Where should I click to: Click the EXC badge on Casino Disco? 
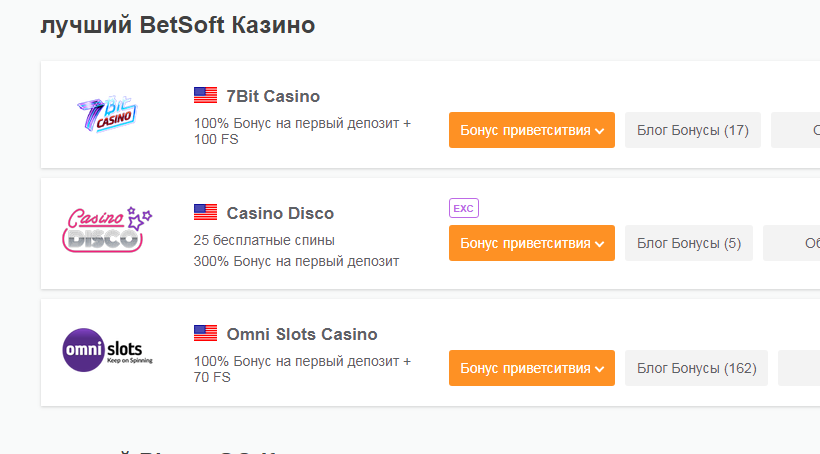[464, 208]
